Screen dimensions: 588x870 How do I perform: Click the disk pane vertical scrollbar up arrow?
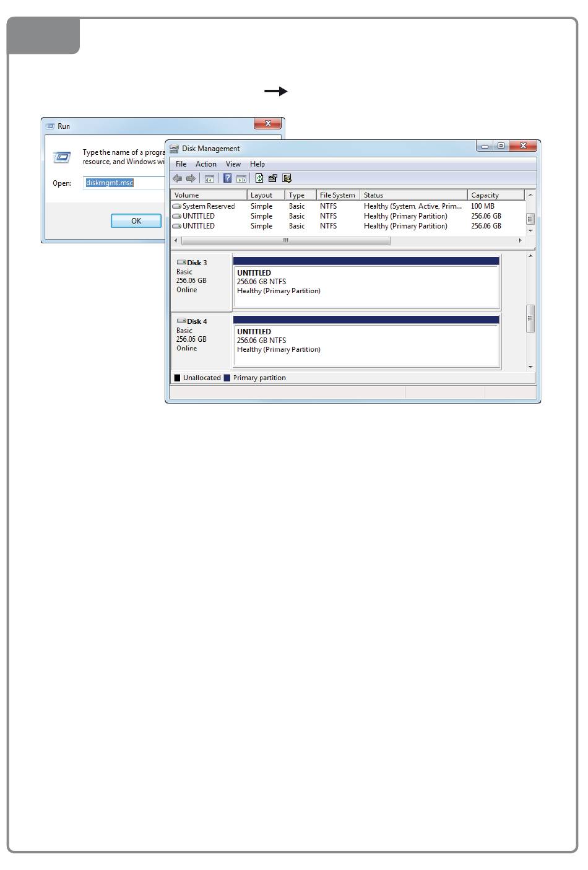click(530, 256)
